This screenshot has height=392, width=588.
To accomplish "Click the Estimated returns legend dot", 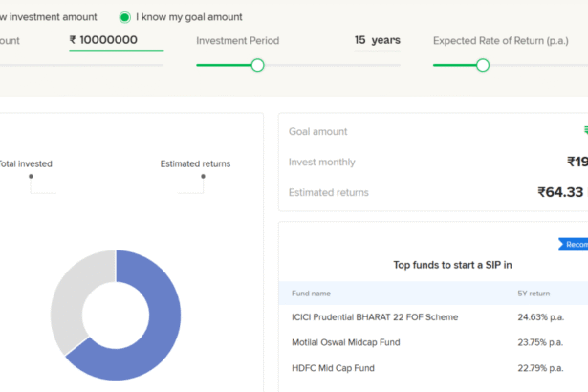I will [x=203, y=177].
